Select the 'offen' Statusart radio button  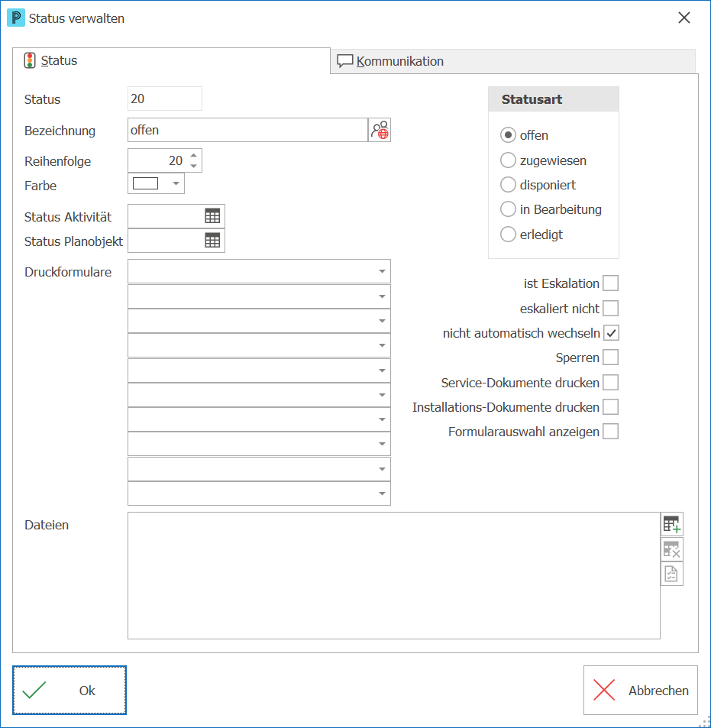(x=508, y=135)
